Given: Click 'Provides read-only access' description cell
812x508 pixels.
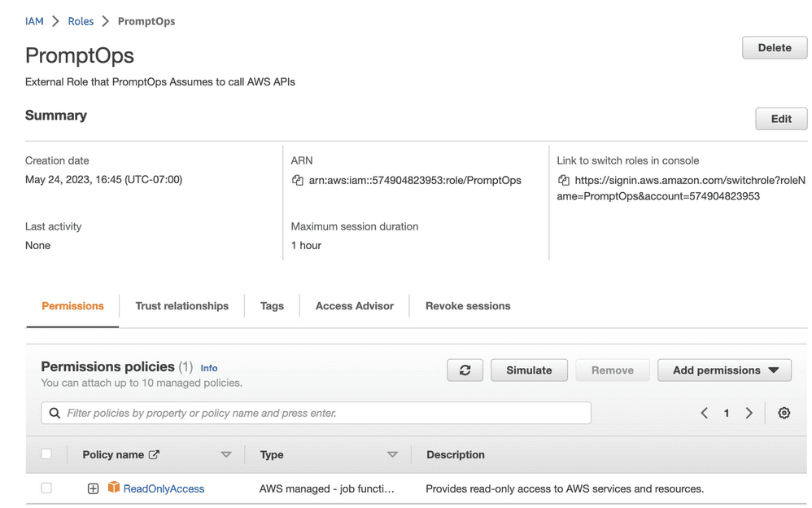Looking at the screenshot, I should point(565,488).
